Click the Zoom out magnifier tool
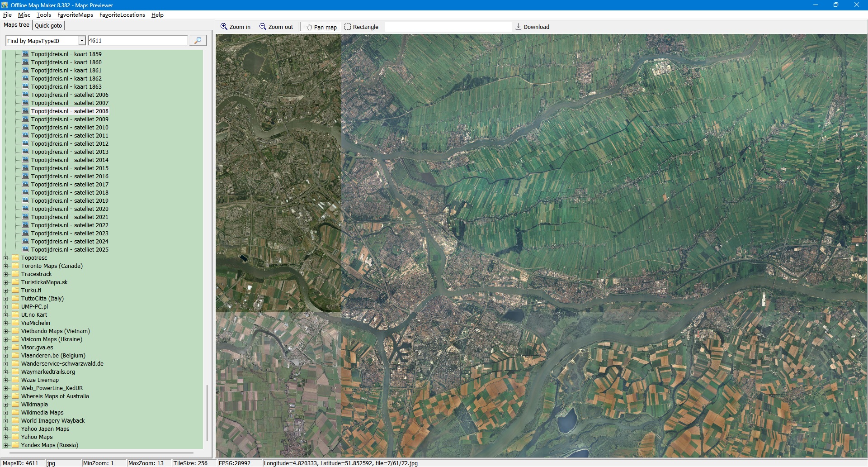This screenshot has height=467, width=868. (276, 27)
